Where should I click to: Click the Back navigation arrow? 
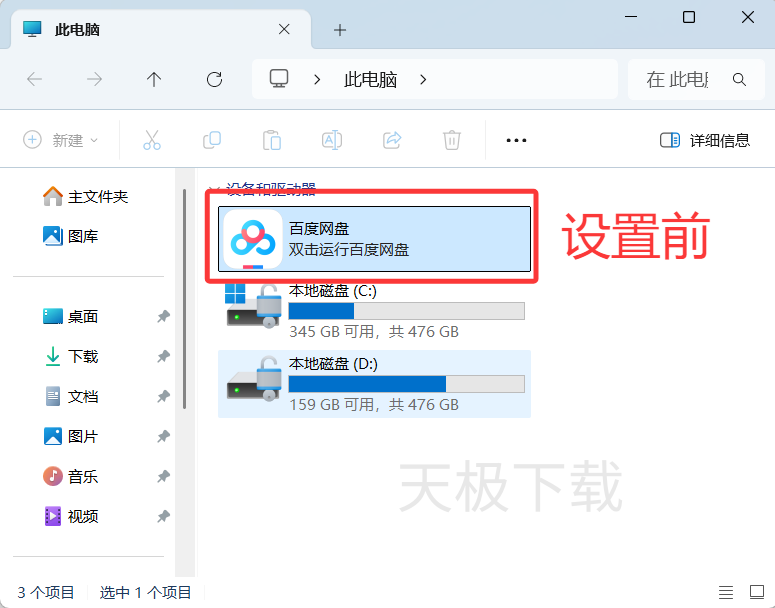34,79
